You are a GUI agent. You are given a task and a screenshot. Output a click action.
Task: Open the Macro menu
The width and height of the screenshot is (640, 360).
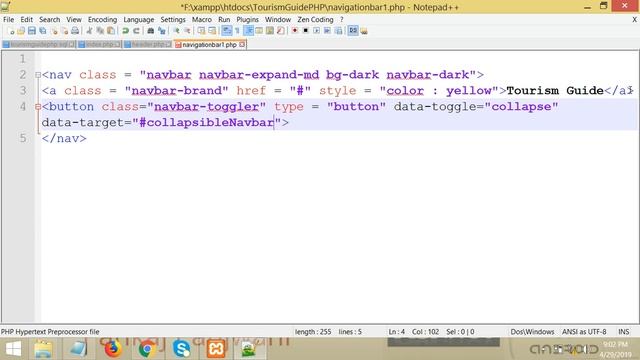point(202,20)
